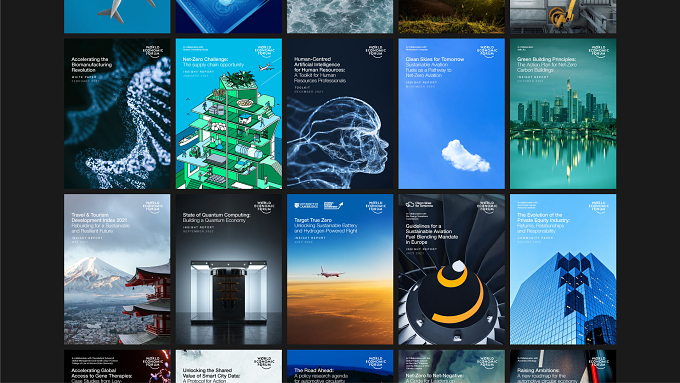The width and height of the screenshot is (680, 383).
Task: Click World Economic Forum logo on Green Building cover
Action: (599, 52)
